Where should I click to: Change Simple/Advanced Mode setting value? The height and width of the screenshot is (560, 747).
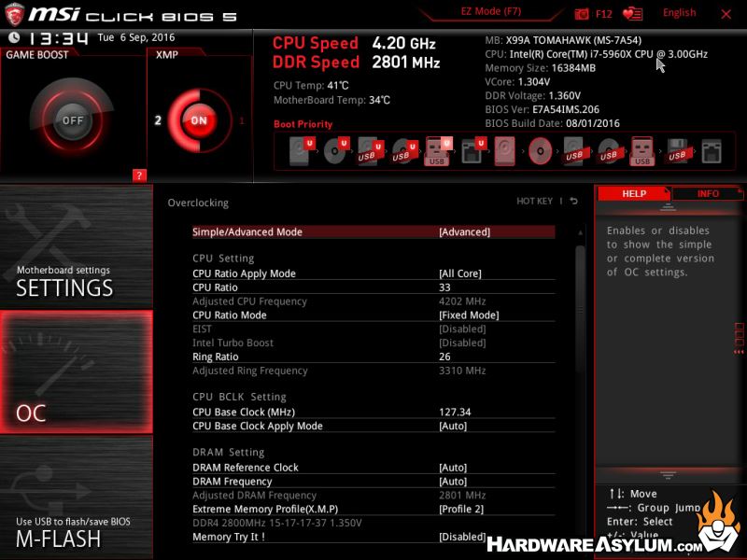point(464,232)
